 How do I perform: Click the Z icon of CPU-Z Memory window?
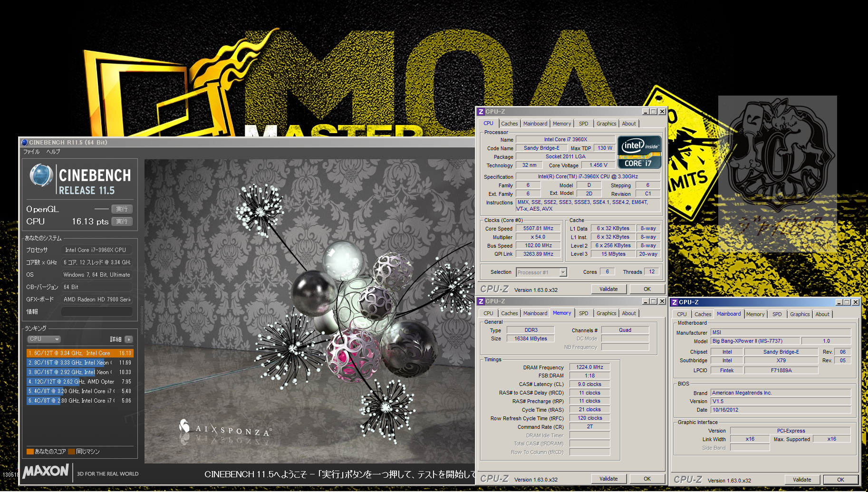(x=481, y=301)
